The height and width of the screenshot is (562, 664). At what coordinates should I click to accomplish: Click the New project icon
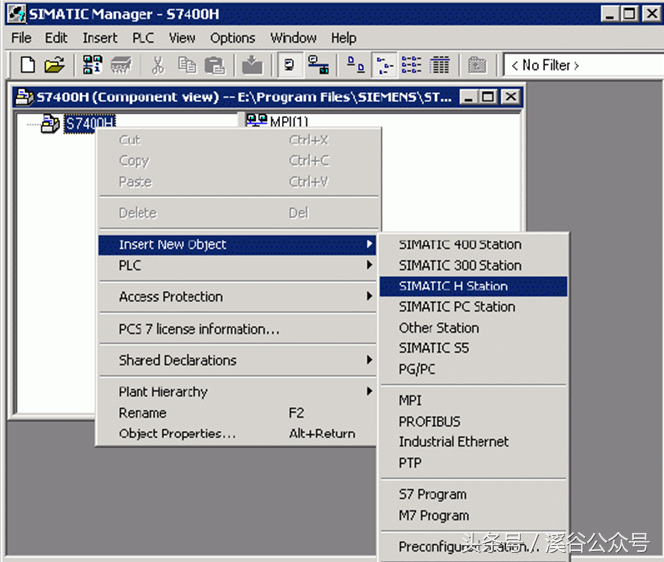(27, 65)
